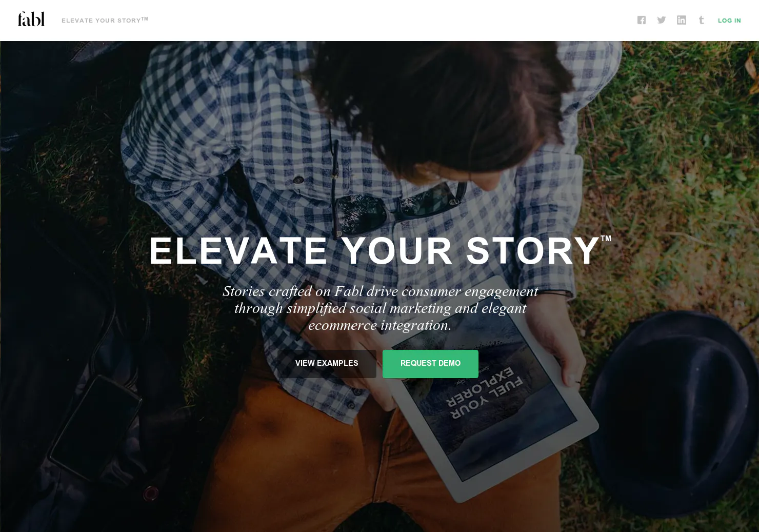Select the VIEW EXAMPLES button
759x532 pixels.
327,364
